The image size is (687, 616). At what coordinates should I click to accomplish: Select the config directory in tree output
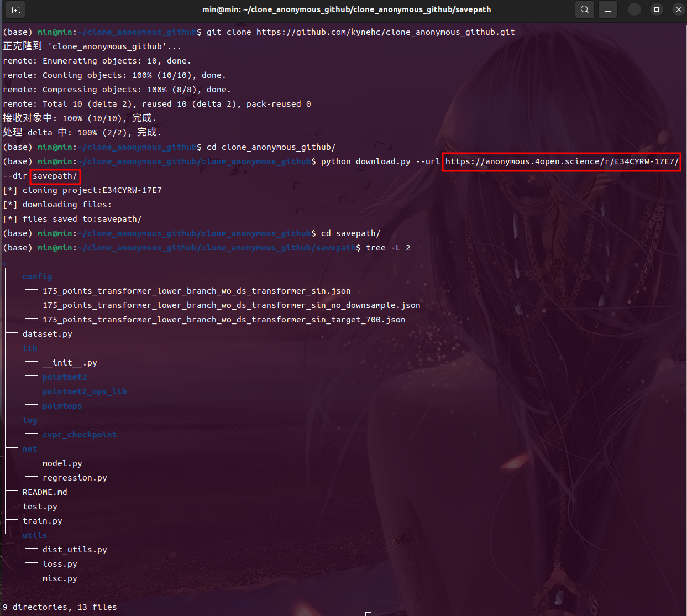tap(37, 276)
